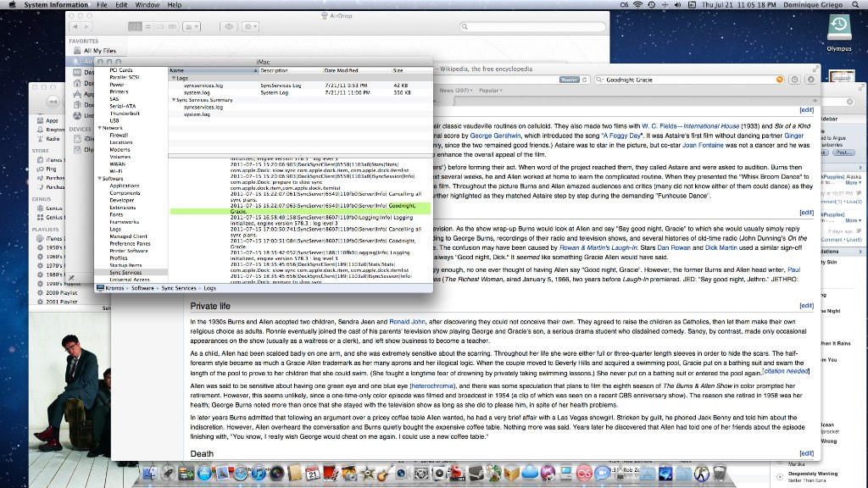This screenshot has height=488, width=868.
Task: Open Popular bookmarks dropdown in Safari
Action: pos(491,90)
